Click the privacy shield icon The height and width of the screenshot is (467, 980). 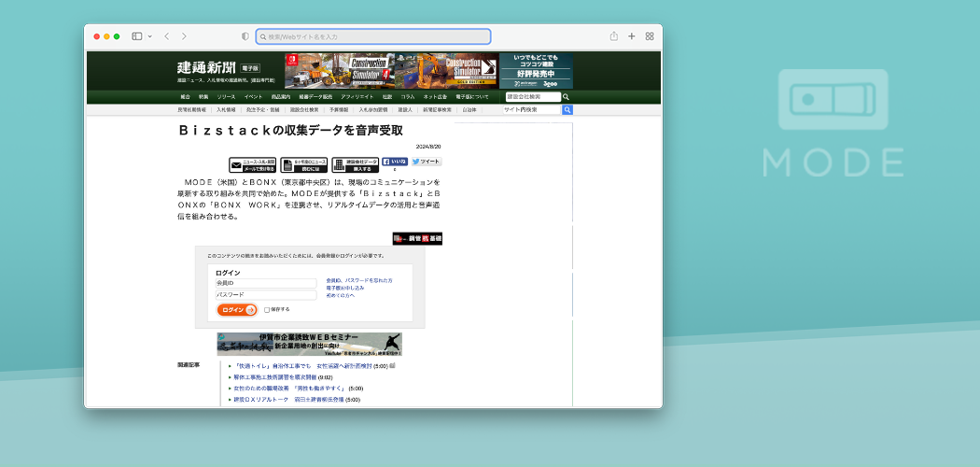tap(245, 36)
